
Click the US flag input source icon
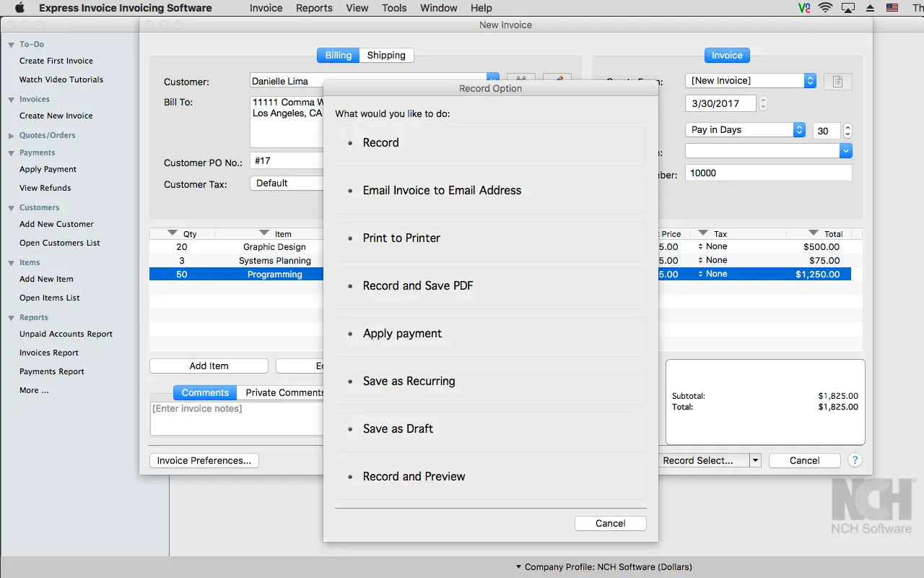pyautogui.click(x=892, y=8)
